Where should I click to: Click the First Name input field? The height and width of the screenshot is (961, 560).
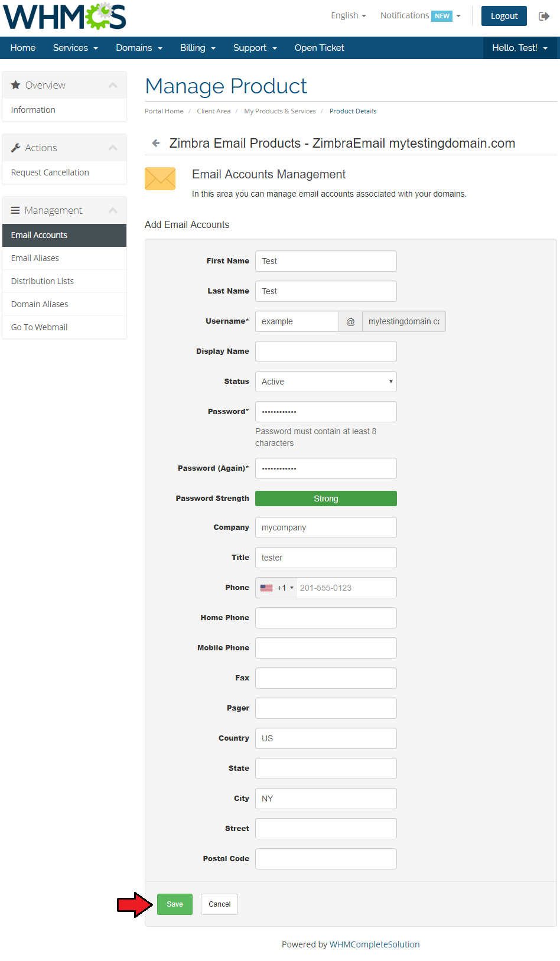pyautogui.click(x=326, y=261)
